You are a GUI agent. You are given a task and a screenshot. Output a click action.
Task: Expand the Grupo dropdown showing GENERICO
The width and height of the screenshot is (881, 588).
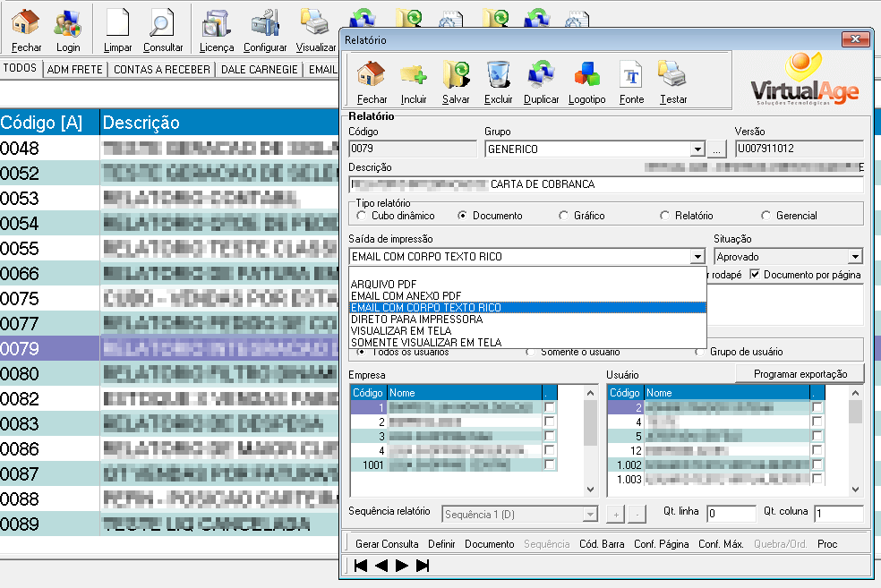697,149
